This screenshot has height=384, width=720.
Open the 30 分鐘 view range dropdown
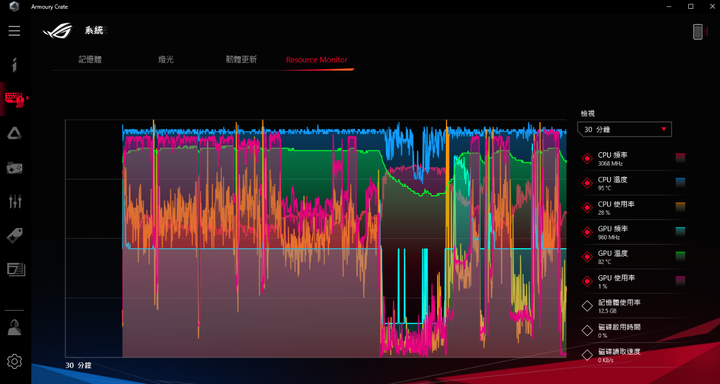pyautogui.click(x=624, y=130)
